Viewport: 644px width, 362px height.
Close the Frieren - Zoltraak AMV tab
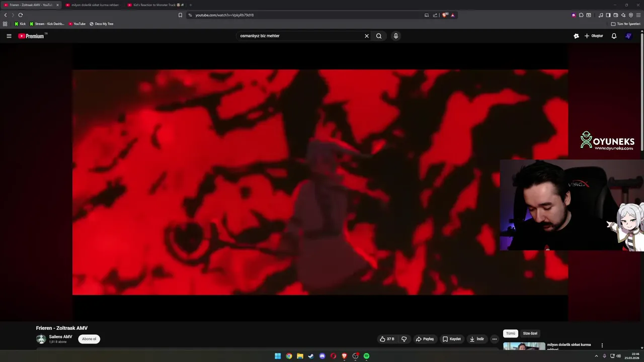(x=57, y=5)
